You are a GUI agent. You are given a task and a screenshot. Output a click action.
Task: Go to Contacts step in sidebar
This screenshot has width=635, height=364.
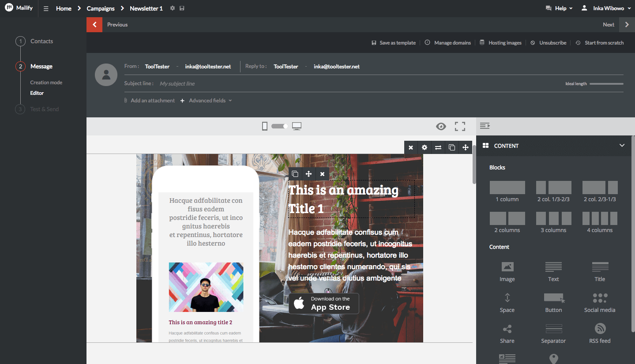[41, 41]
